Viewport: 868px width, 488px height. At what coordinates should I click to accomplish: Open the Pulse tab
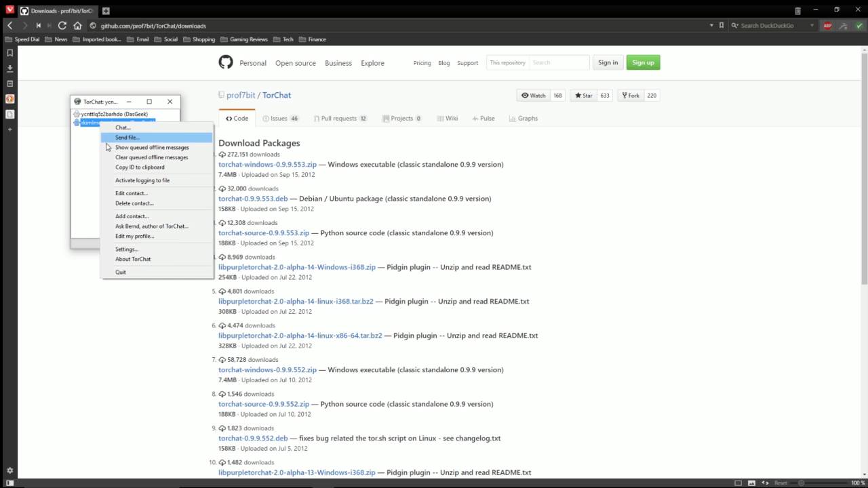point(484,118)
